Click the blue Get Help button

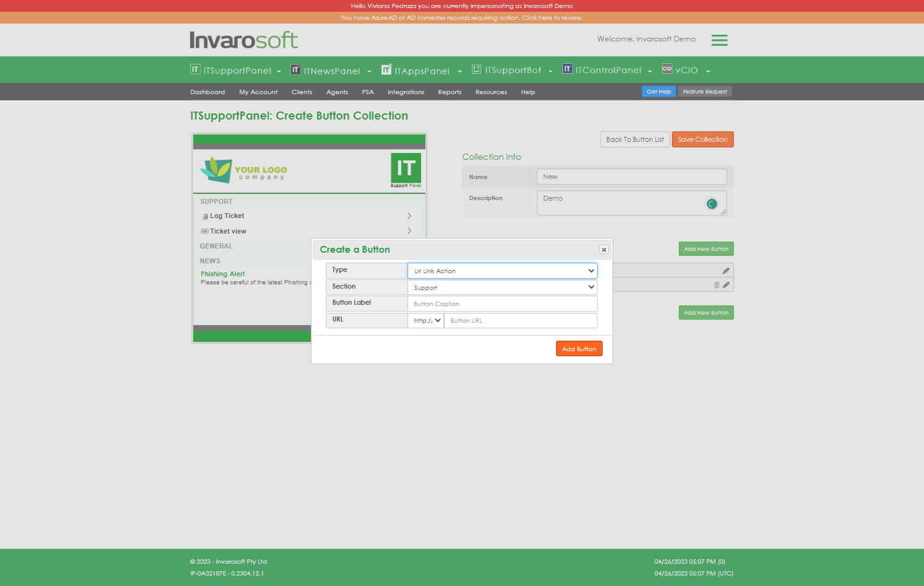[x=659, y=92]
